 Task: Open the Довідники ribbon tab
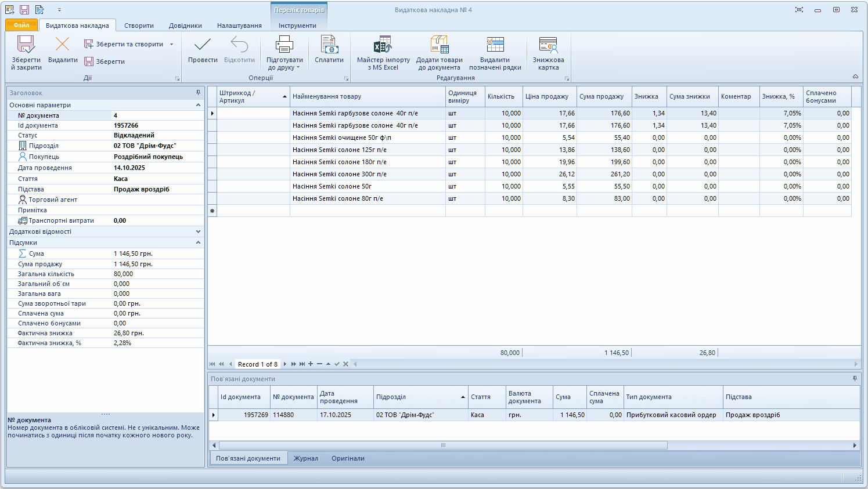click(185, 26)
